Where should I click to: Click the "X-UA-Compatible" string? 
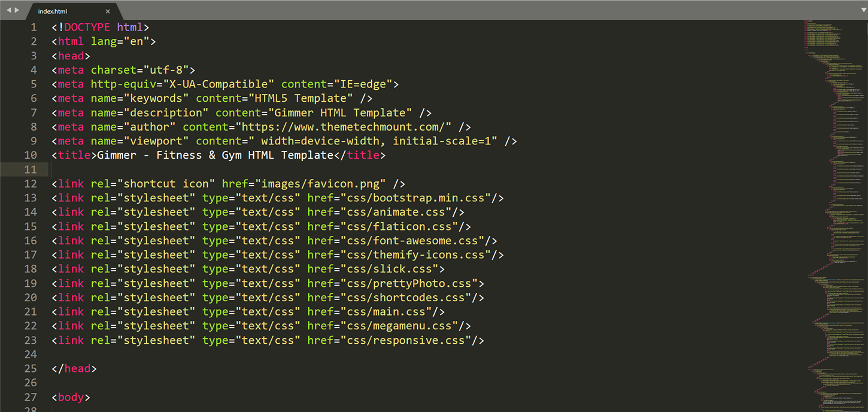point(218,84)
